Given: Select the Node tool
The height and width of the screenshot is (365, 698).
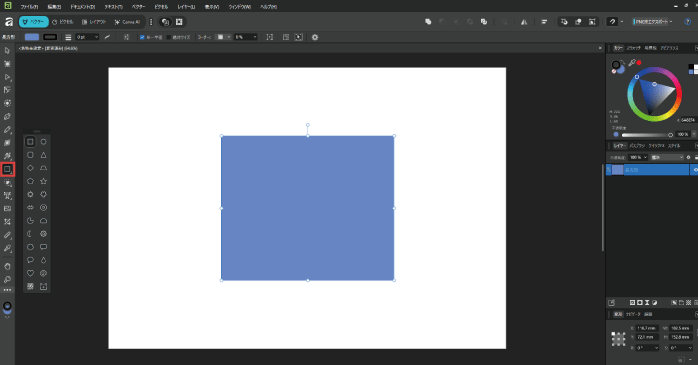Looking at the screenshot, I should coord(7,77).
